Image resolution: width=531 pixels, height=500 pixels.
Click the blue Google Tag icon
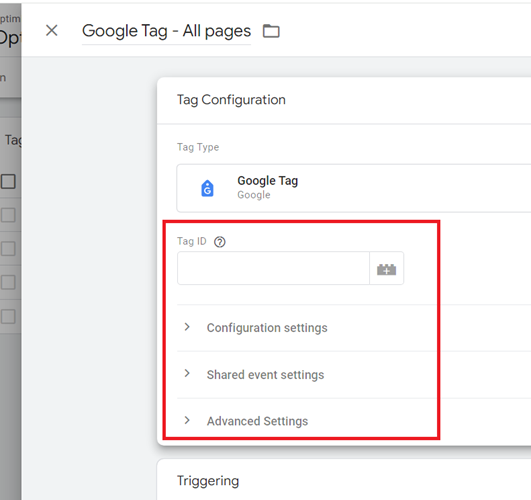[207, 188]
